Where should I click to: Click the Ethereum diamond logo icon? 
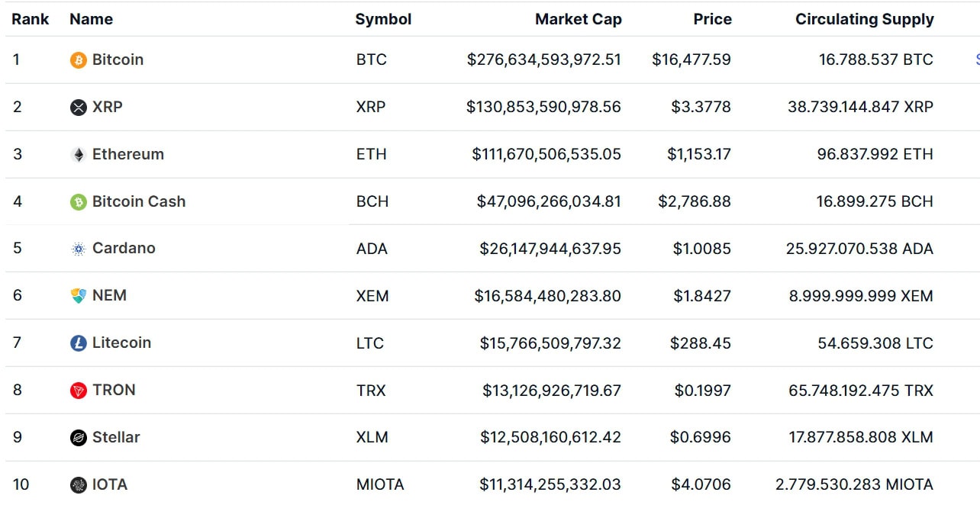tap(79, 155)
